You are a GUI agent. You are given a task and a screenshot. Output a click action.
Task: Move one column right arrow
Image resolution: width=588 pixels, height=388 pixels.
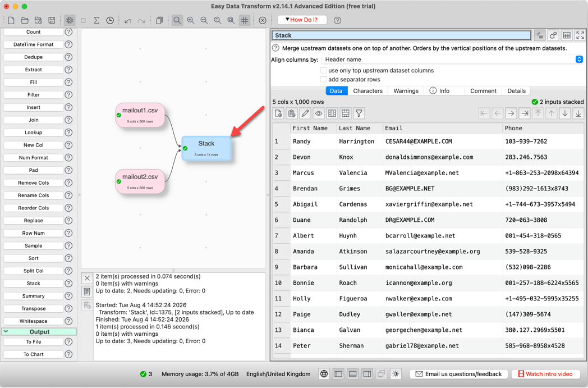(x=511, y=113)
